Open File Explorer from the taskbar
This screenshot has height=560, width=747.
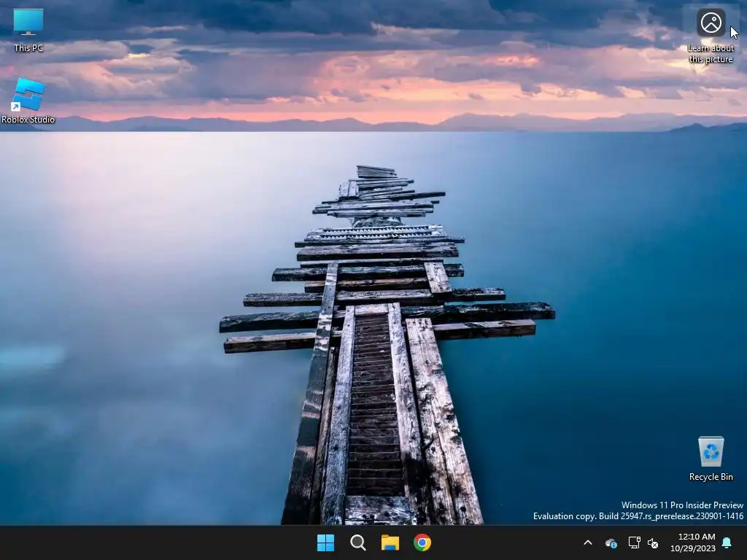coord(390,542)
